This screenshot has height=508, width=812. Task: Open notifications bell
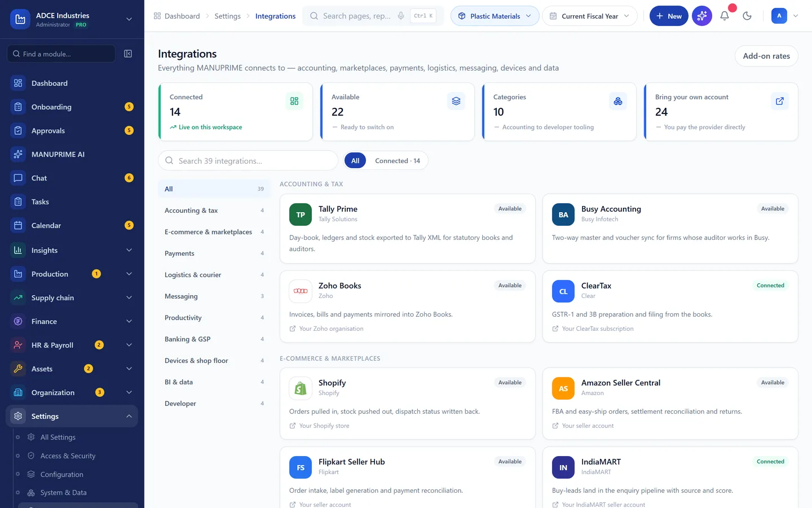tap(725, 16)
